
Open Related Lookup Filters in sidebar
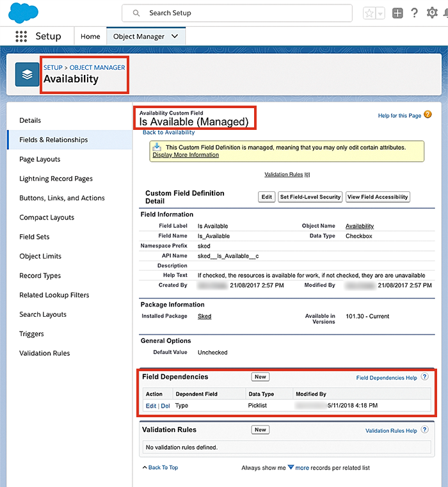click(x=54, y=295)
